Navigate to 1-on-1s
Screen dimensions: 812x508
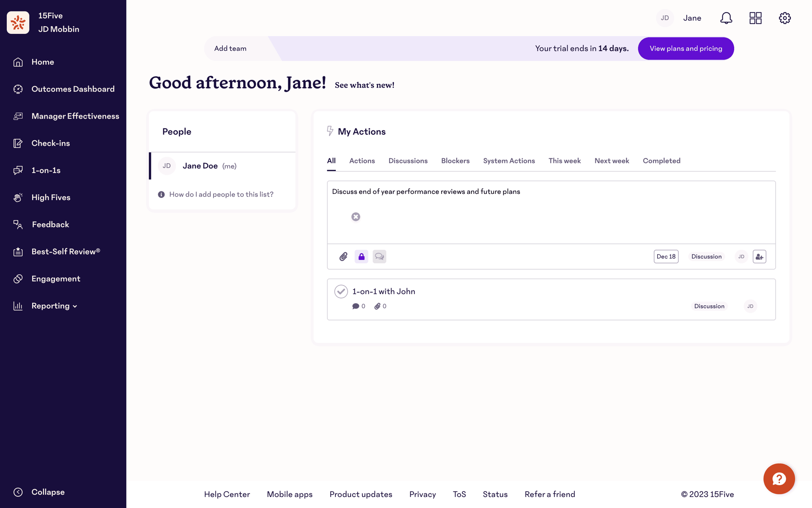(x=36, y=170)
